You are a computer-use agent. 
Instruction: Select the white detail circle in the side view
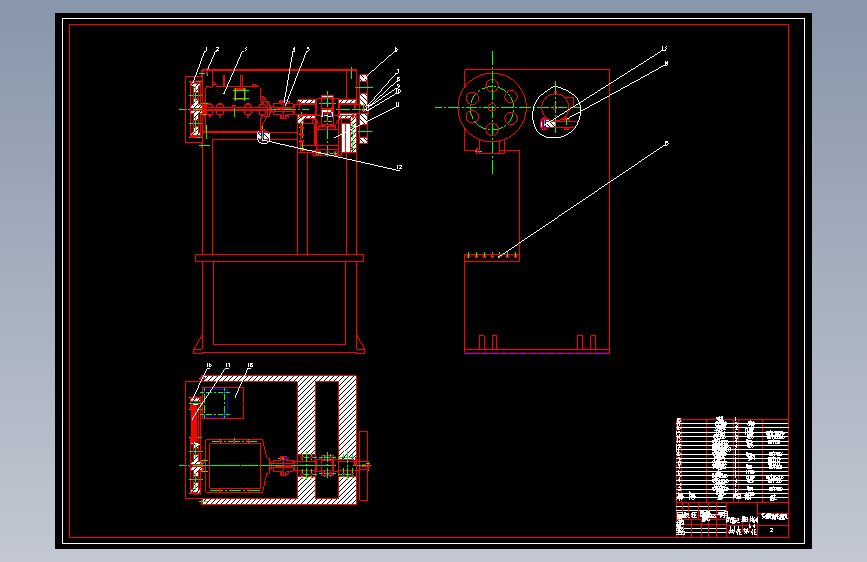pos(556,114)
